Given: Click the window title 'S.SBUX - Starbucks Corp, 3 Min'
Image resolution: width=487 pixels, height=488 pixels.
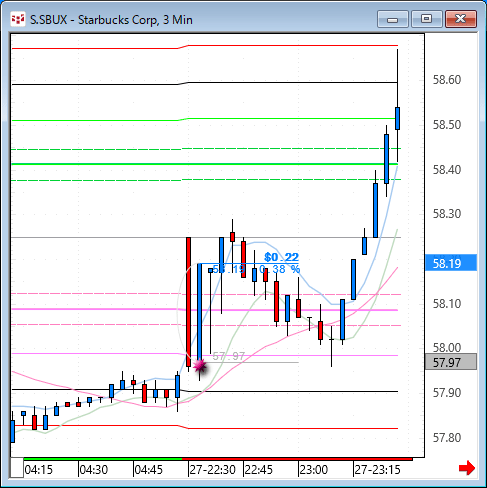Looking at the screenshot, I should pyautogui.click(x=111, y=20).
